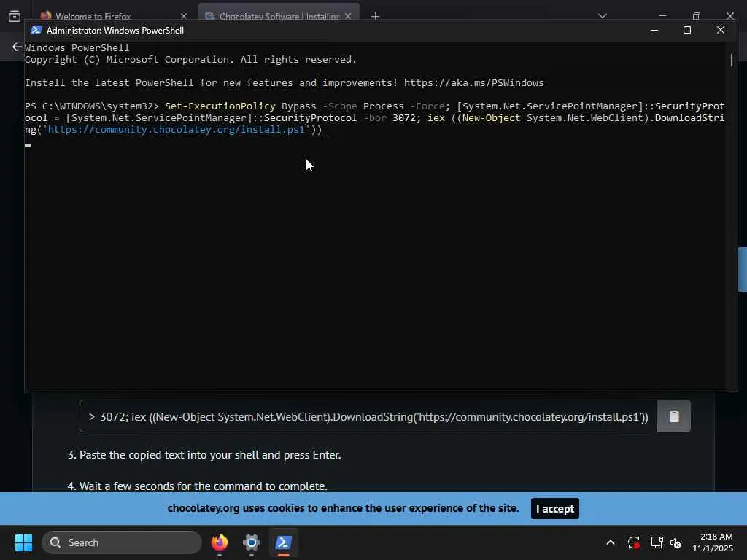Open Firefox list all tabs dropdown

pyautogui.click(x=603, y=16)
